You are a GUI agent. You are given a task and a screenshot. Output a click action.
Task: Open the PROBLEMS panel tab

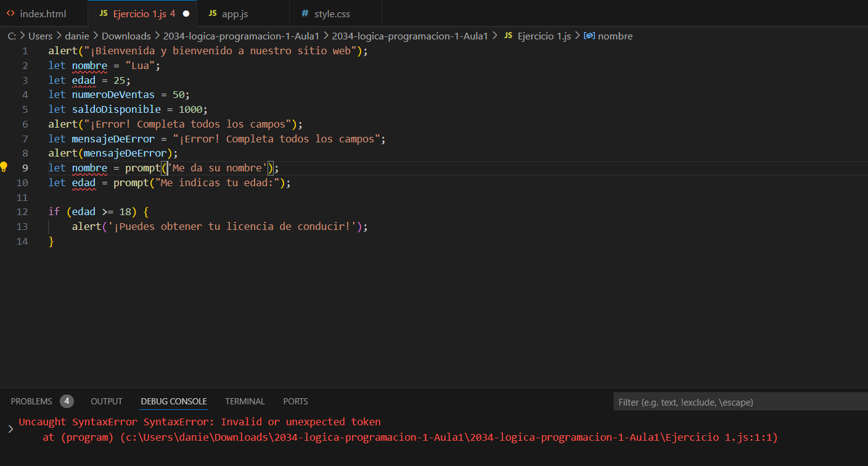point(31,401)
